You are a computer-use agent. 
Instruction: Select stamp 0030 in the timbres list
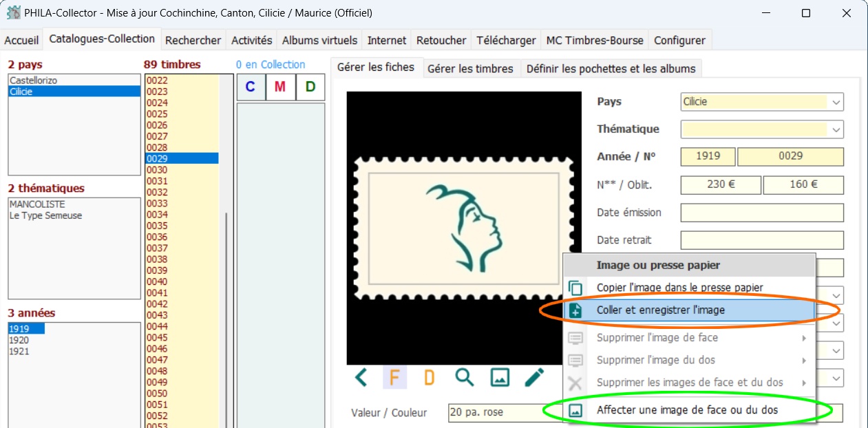(182, 170)
